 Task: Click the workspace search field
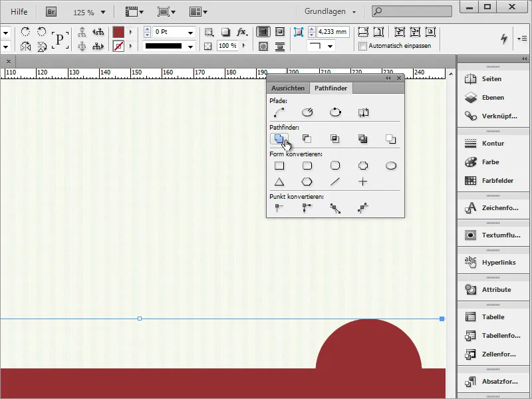click(412, 11)
